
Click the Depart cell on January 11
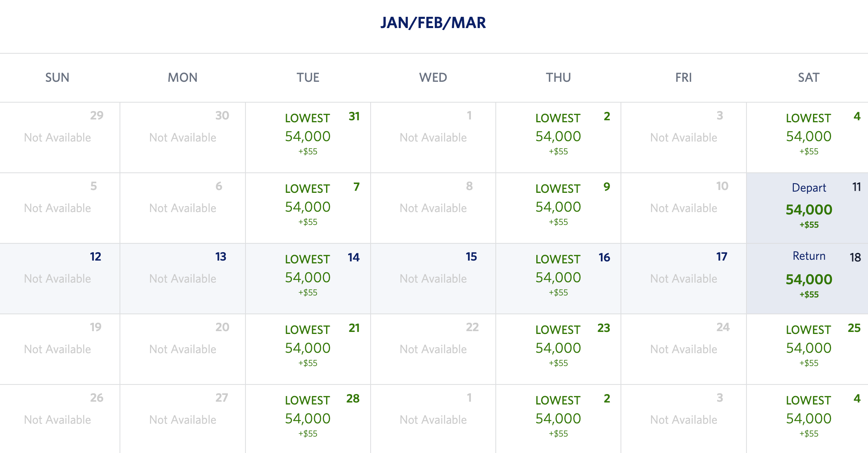[x=807, y=206]
